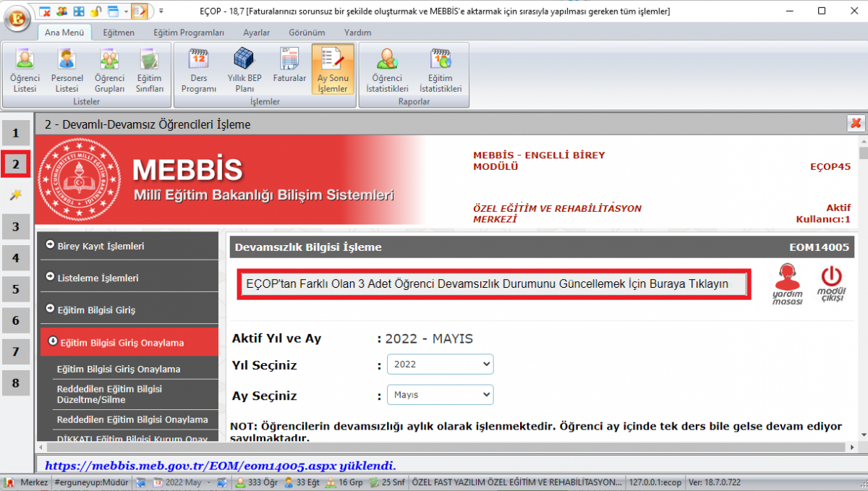Go to step 8 button
This screenshot has width=868, height=491.
(16, 383)
